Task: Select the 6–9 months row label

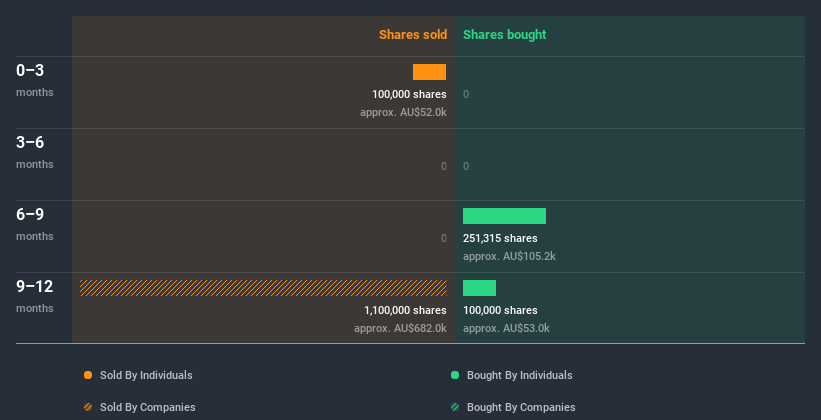Action: 35,224
